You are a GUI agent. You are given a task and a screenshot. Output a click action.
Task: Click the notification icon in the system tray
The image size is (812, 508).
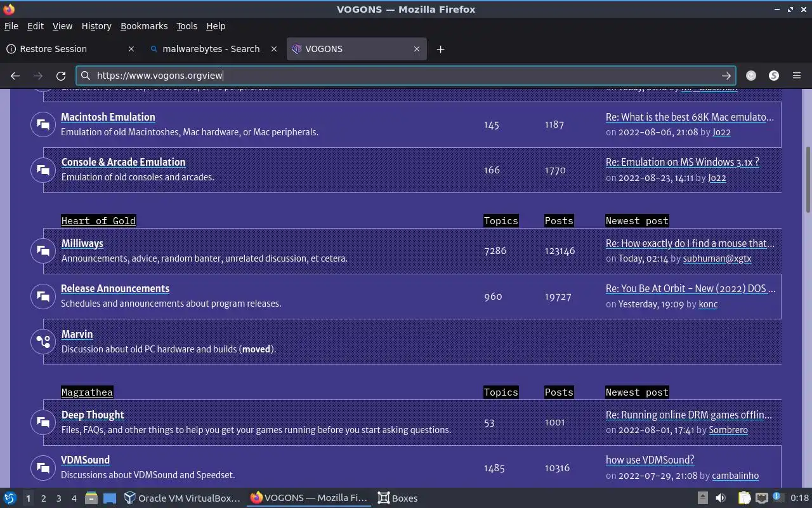pos(780,498)
